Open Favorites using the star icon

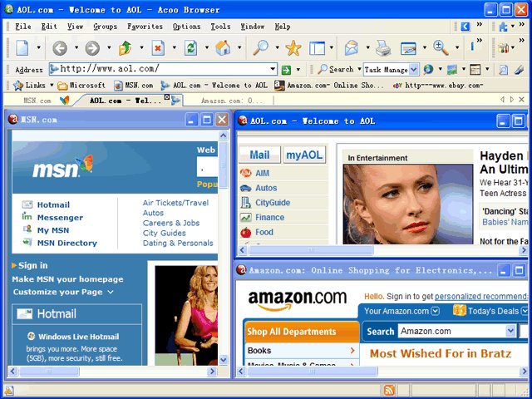(x=293, y=48)
